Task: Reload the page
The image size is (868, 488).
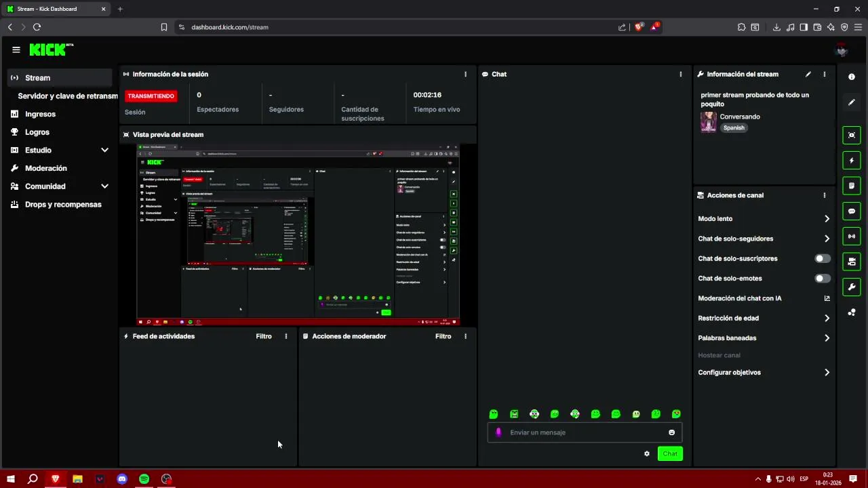Action: [x=37, y=27]
